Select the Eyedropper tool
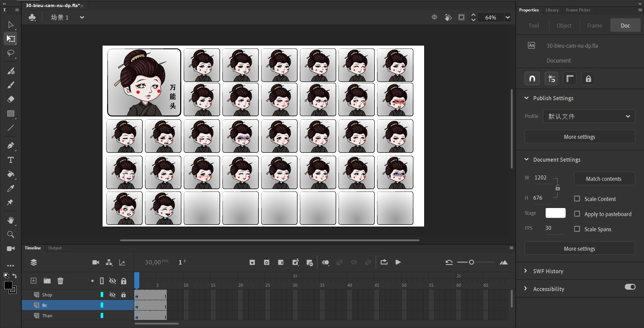Image resolution: width=644 pixels, height=328 pixels. coord(11,189)
